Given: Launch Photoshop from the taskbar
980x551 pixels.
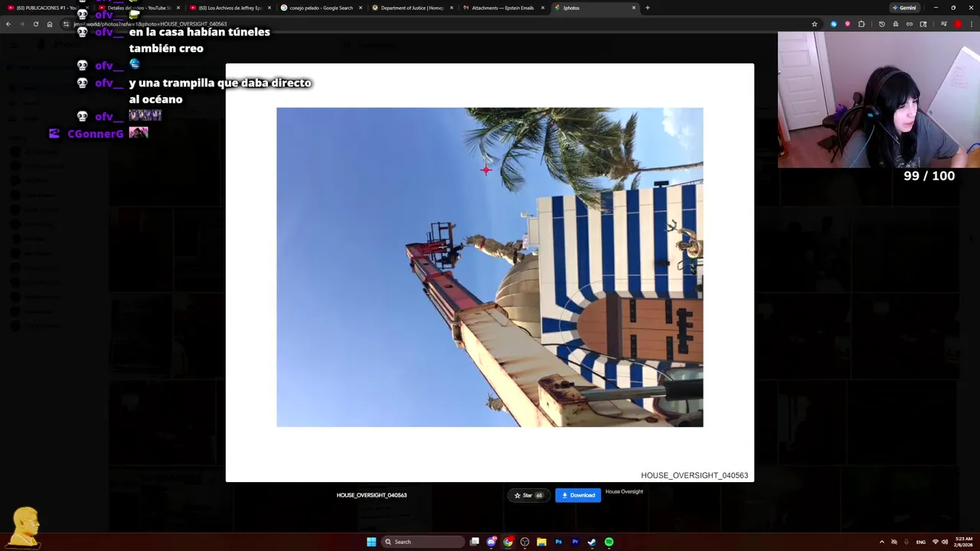Looking at the screenshot, I should 558,542.
